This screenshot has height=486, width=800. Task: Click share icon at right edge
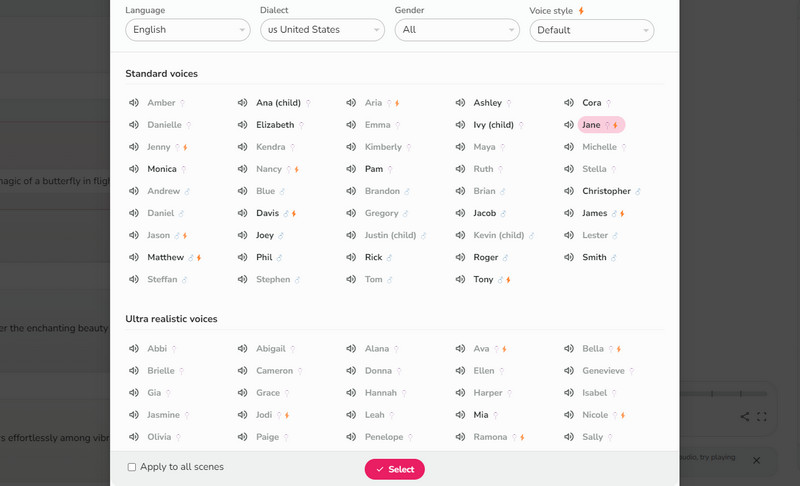tap(745, 417)
